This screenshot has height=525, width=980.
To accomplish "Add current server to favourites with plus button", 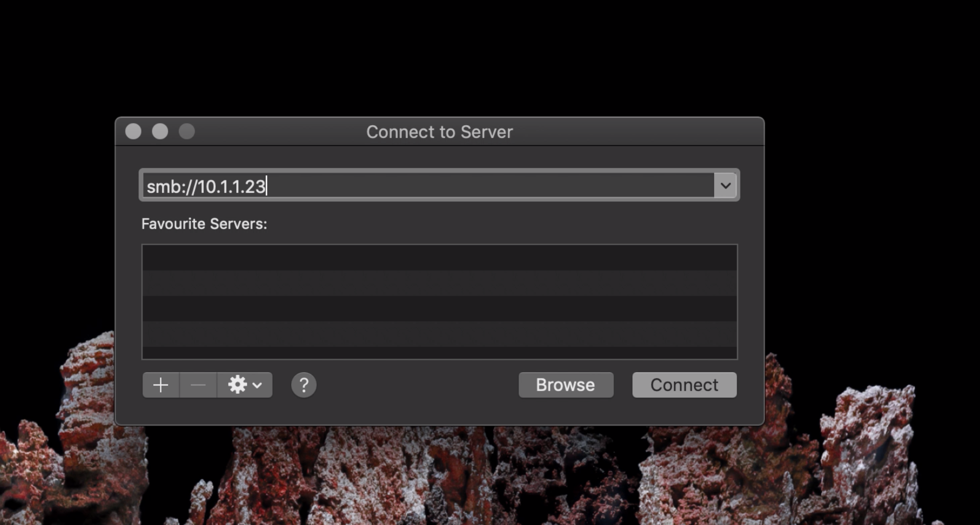I will [161, 385].
